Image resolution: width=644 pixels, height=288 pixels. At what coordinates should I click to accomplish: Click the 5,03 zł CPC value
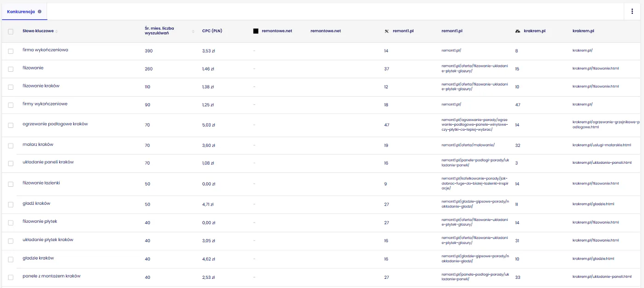[x=208, y=125]
